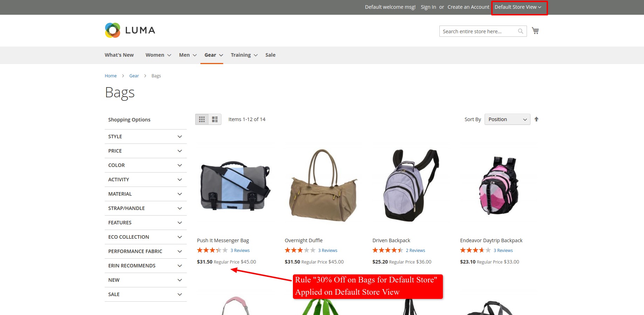The width and height of the screenshot is (644, 315).
Task: Expand the STYLE filter
Action: point(146,136)
